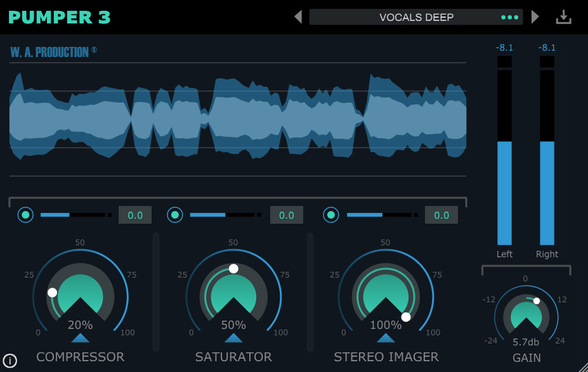Click the Gain knob white handle

(x=537, y=301)
